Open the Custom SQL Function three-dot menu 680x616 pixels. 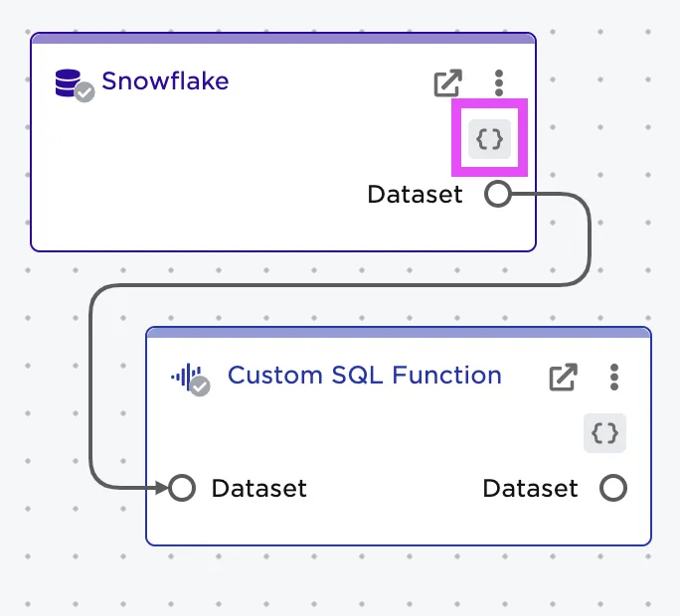tap(614, 377)
